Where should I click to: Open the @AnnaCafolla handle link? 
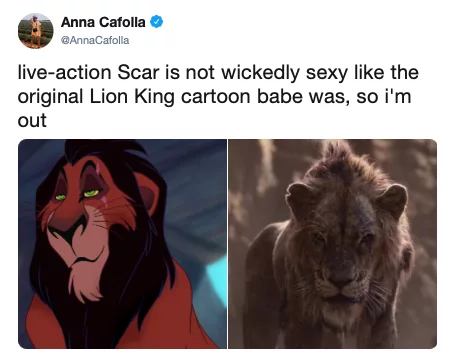95,40
